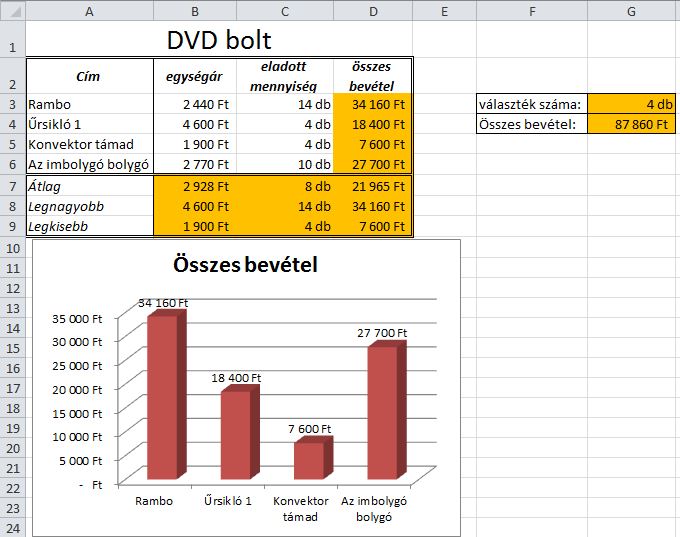Image resolution: width=680 pixels, height=537 pixels.
Task: Click the orange 87 860 Ft total cell
Action: click(633, 125)
